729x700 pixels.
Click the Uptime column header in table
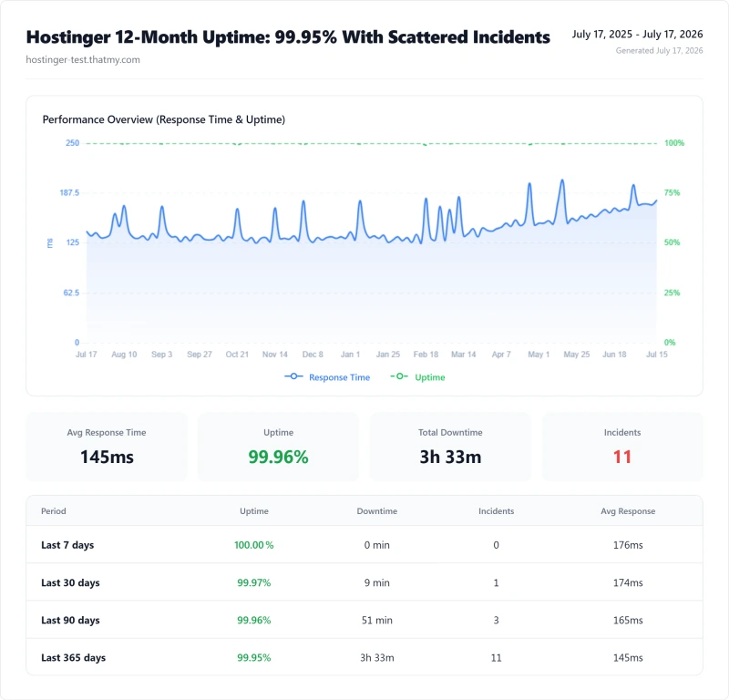click(254, 511)
